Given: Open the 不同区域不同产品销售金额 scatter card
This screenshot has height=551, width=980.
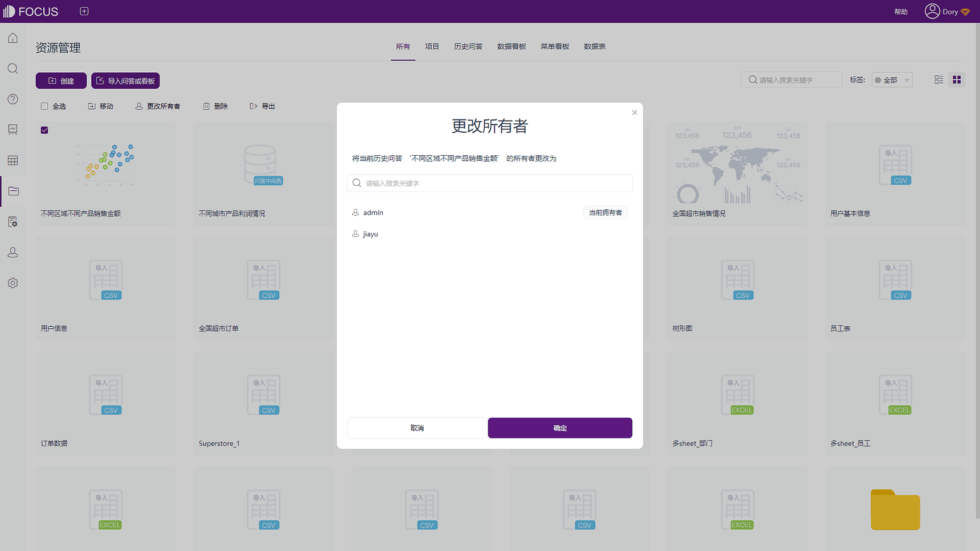Looking at the screenshot, I should click(x=106, y=174).
